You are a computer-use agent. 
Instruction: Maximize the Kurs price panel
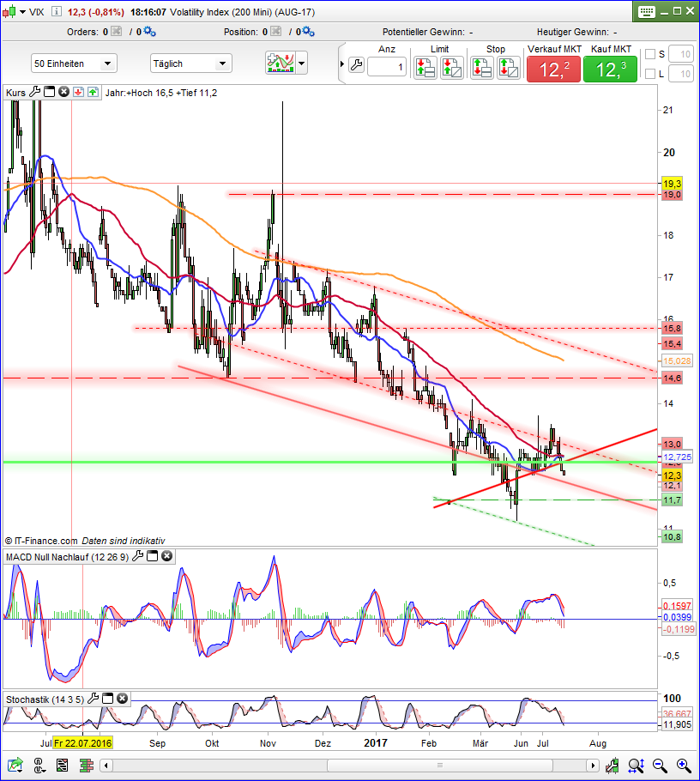[49, 92]
